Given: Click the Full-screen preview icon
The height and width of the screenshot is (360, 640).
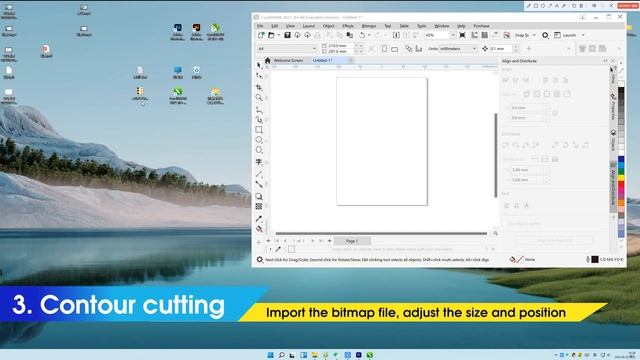Looking at the screenshot, I should pos(462,36).
